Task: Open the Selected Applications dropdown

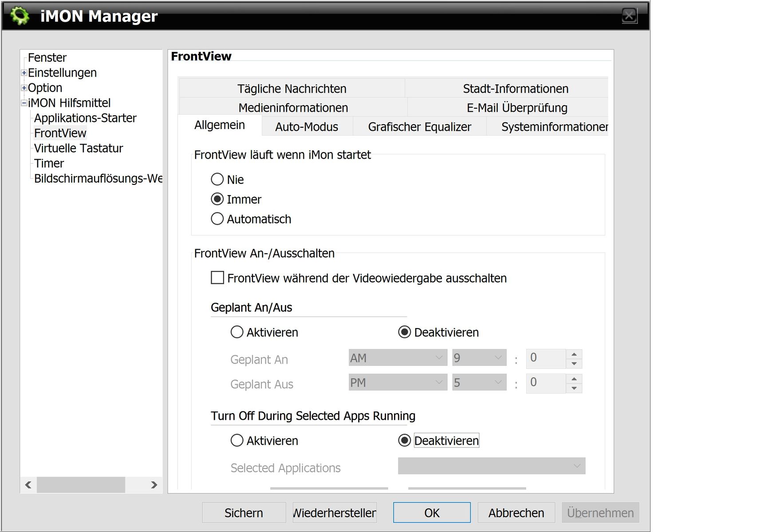Action: point(492,466)
